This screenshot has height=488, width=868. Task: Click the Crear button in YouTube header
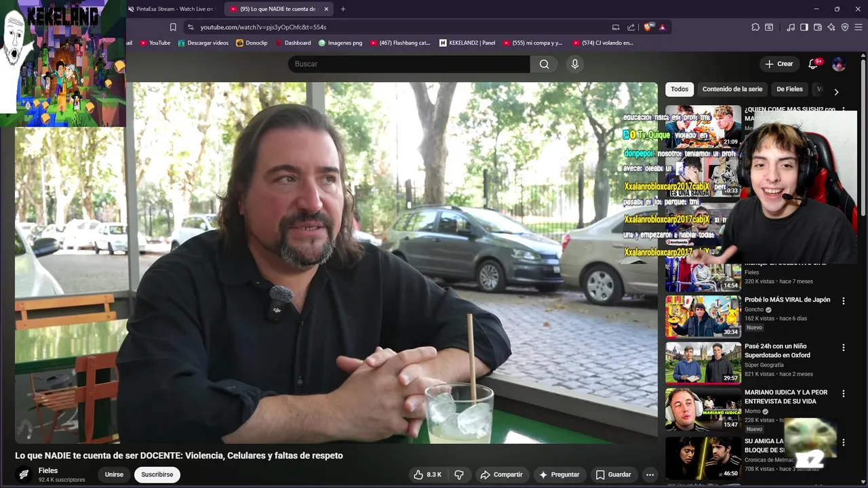778,64
